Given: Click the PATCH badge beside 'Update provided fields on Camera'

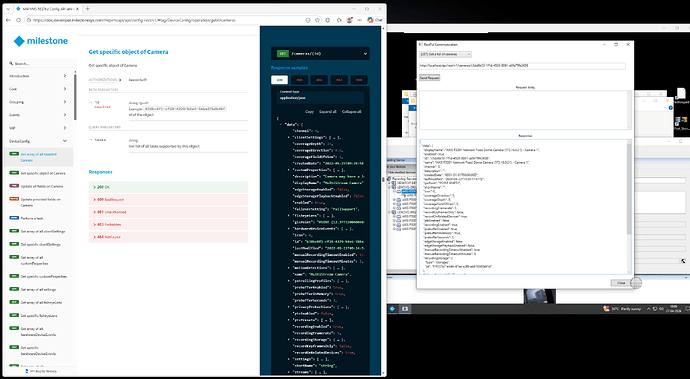Looking at the screenshot, I should 14,199.
